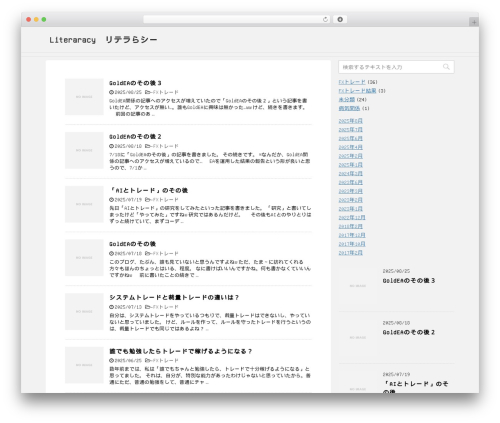This screenshot has width=500, height=423.
Task: Click the FXトレード category label under main GoldEAのその後３
Action: click(x=165, y=92)
